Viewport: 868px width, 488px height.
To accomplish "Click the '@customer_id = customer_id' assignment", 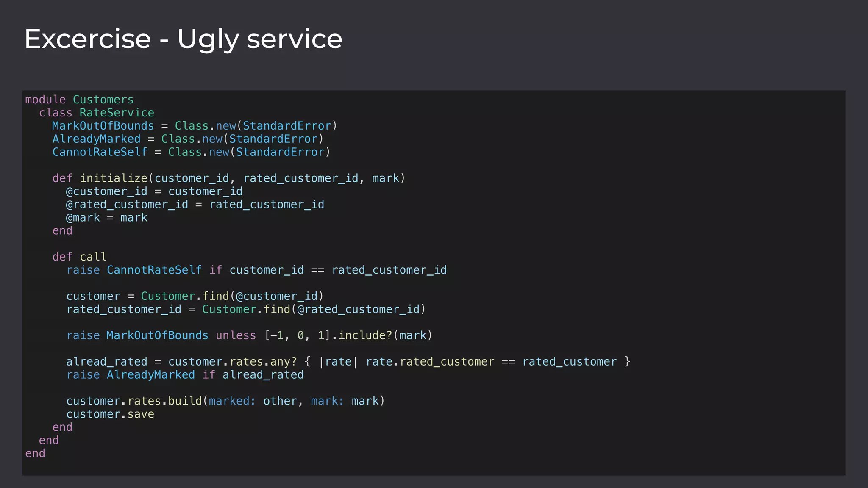I will (x=154, y=191).
